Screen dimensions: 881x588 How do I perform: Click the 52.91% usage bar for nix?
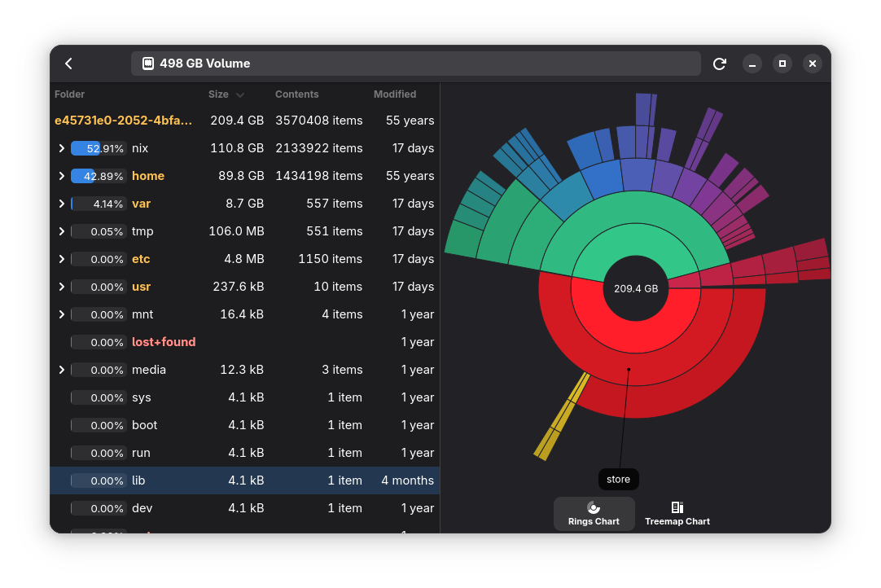point(99,148)
